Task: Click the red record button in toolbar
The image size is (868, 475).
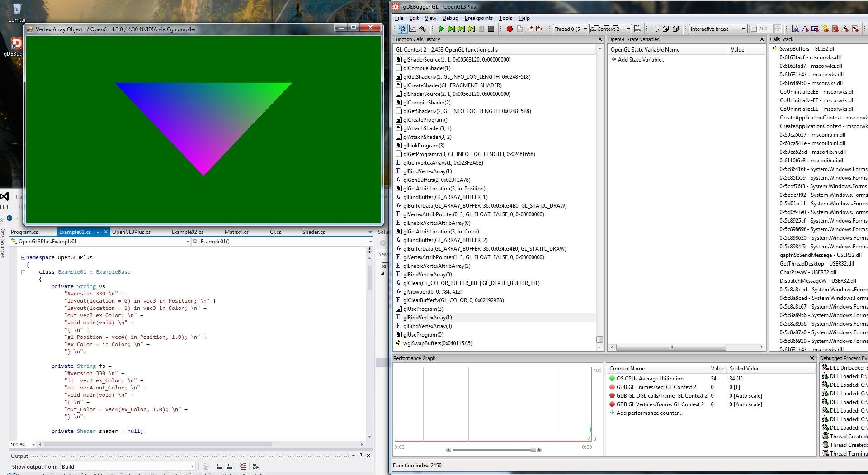Action: pos(509,29)
